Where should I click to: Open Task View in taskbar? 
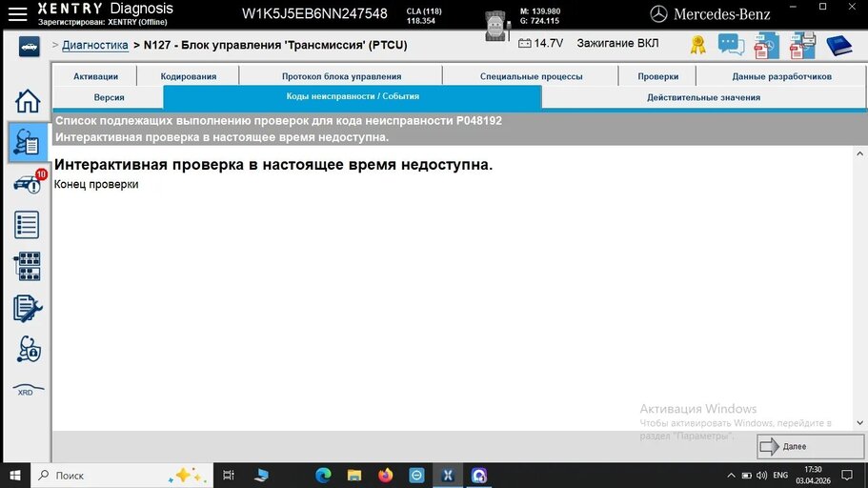228,476
